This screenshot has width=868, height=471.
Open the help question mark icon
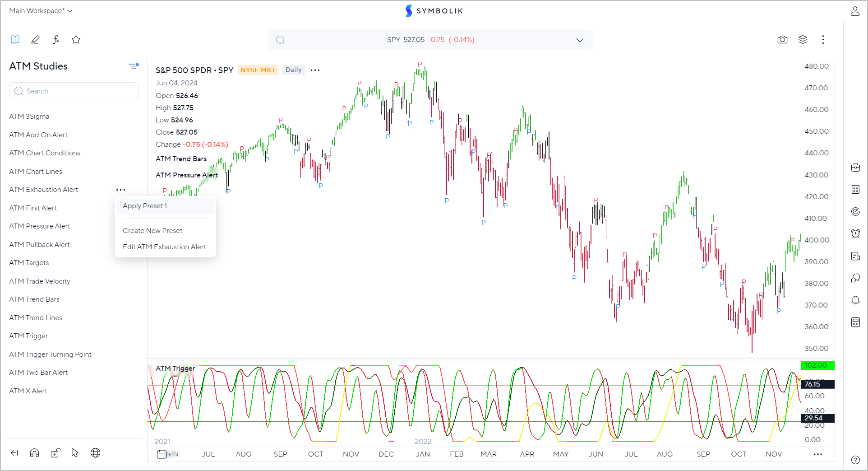click(x=855, y=460)
